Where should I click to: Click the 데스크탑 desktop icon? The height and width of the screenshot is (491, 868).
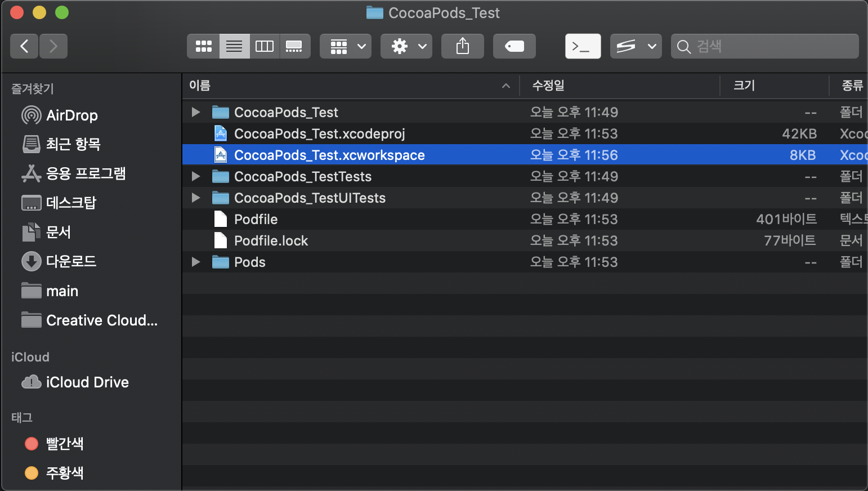tap(31, 203)
